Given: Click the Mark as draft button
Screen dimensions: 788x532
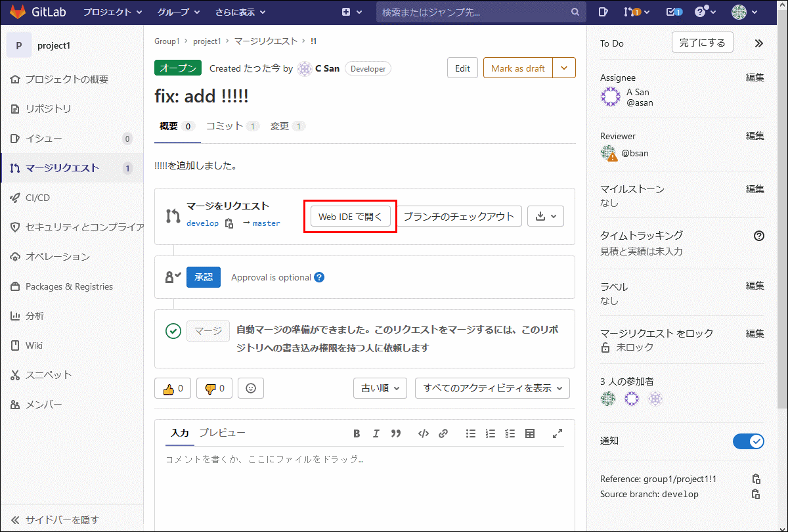Looking at the screenshot, I should 518,68.
